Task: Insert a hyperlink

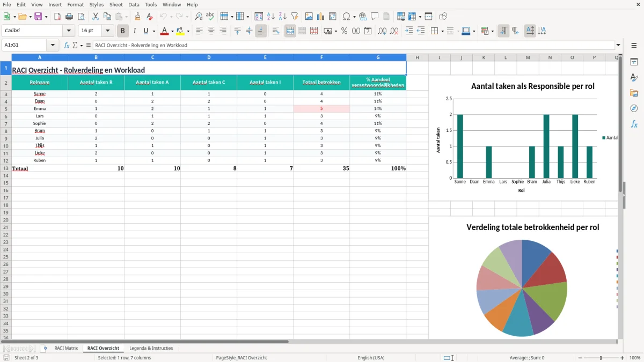Action: pyautogui.click(x=363, y=17)
